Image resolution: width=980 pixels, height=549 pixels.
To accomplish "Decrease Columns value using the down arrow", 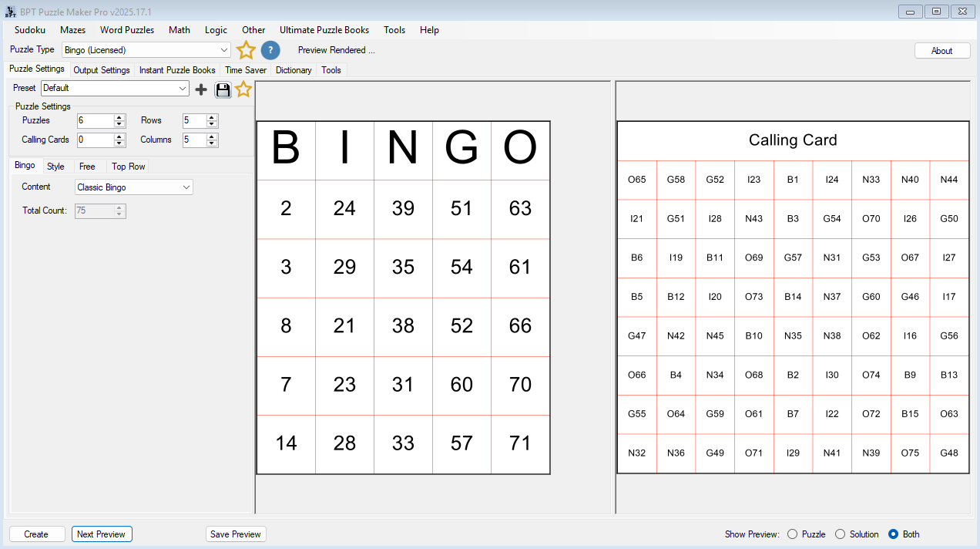I will [x=213, y=143].
